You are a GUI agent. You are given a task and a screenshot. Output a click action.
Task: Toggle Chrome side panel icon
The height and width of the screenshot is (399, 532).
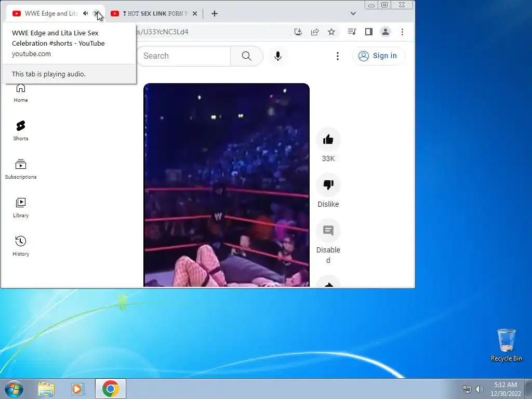pyautogui.click(x=369, y=32)
